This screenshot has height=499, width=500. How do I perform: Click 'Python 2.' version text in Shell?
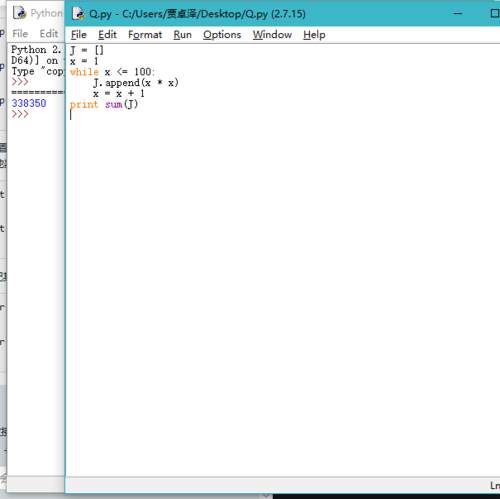(36, 50)
